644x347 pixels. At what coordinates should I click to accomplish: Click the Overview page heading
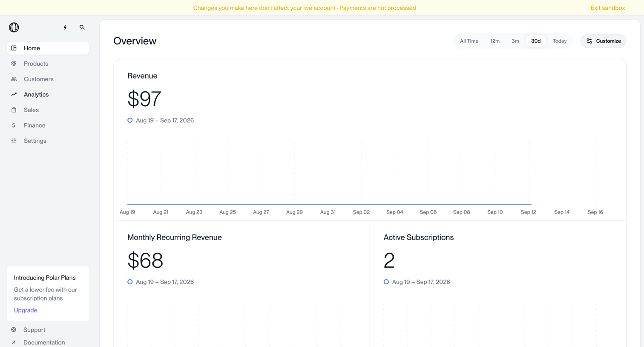(135, 41)
